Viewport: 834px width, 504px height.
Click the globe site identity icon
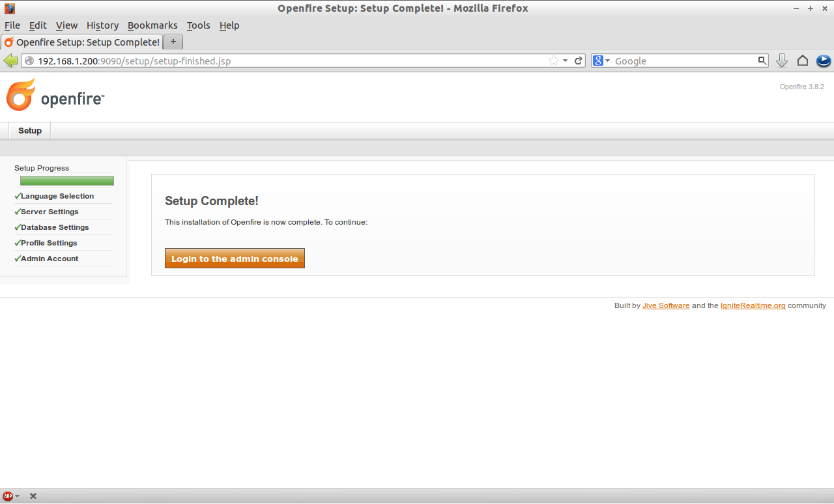[29, 61]
